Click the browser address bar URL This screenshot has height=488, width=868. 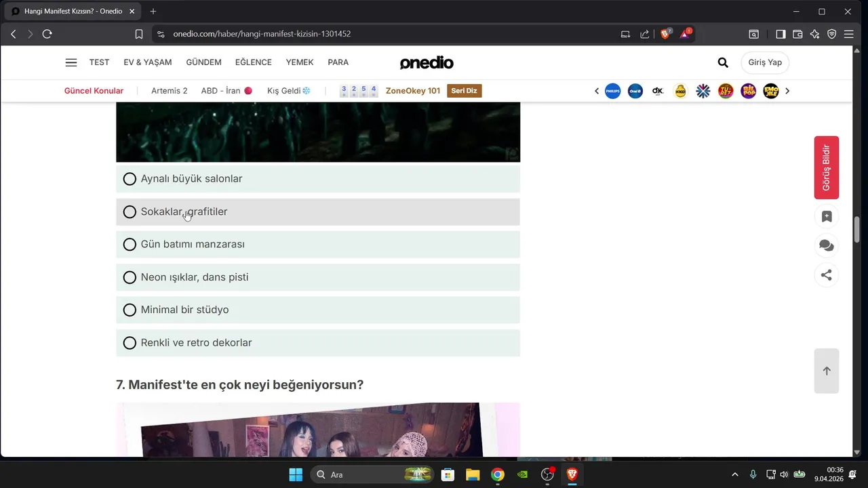262,34
